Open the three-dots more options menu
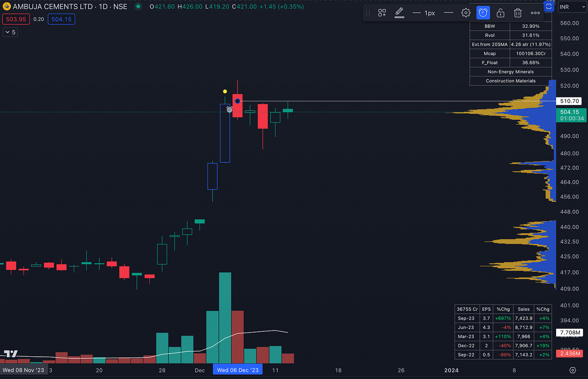 [x=535, y=13]
